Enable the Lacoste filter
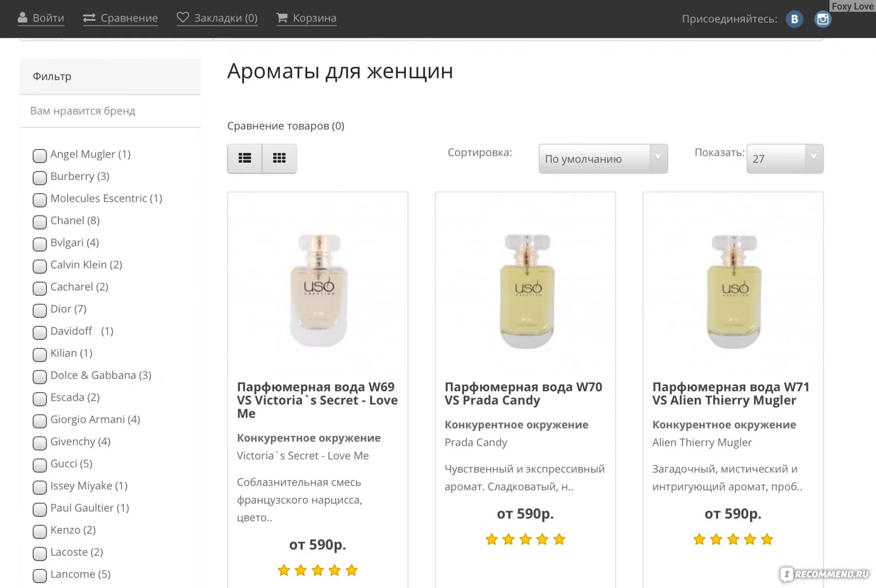 point(40,554)
